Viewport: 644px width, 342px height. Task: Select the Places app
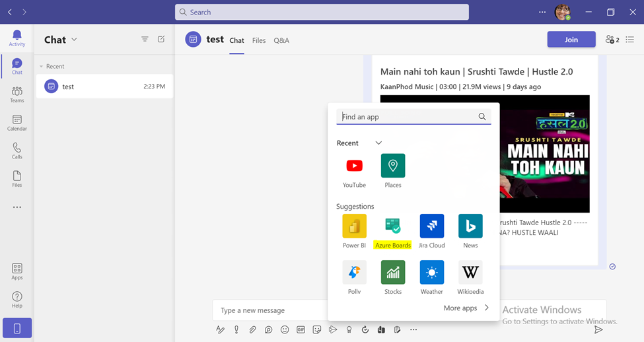[x=393, y=171]
